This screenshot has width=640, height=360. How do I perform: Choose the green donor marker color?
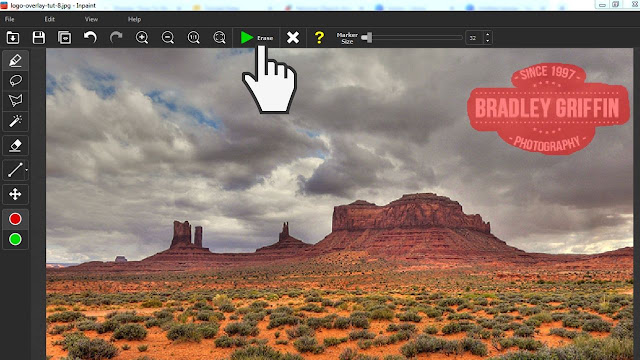[15, 239]
